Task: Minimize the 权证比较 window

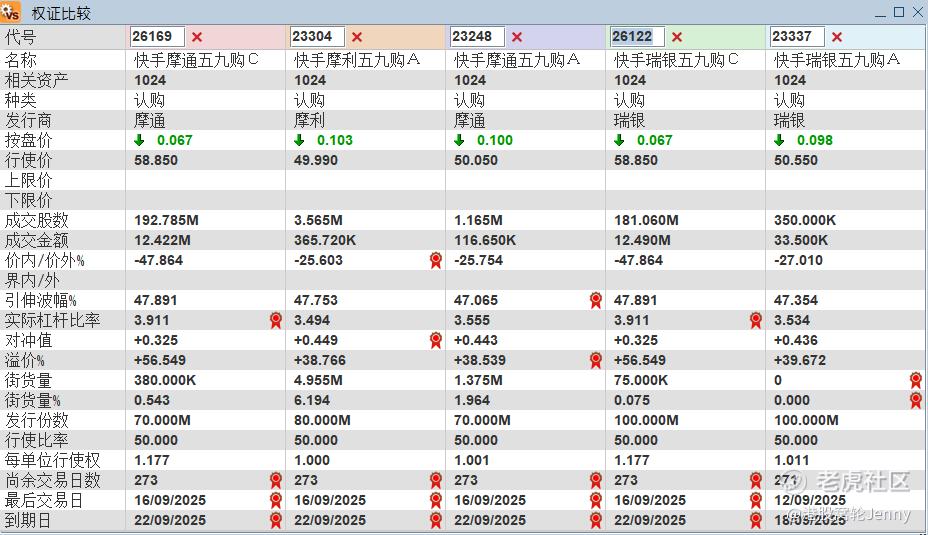Action: click(x=881, y=13)
